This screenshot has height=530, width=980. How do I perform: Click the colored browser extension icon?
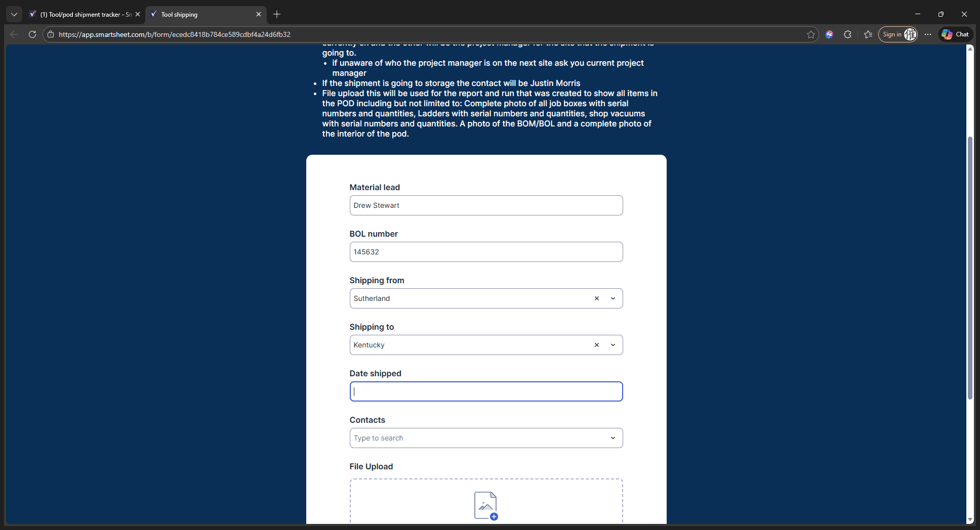point(829,34)
